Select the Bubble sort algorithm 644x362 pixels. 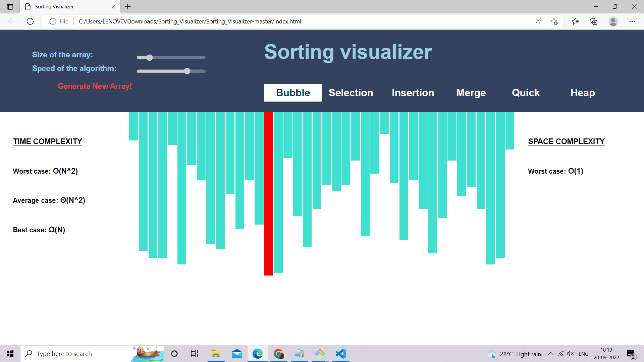coord(293,93)
